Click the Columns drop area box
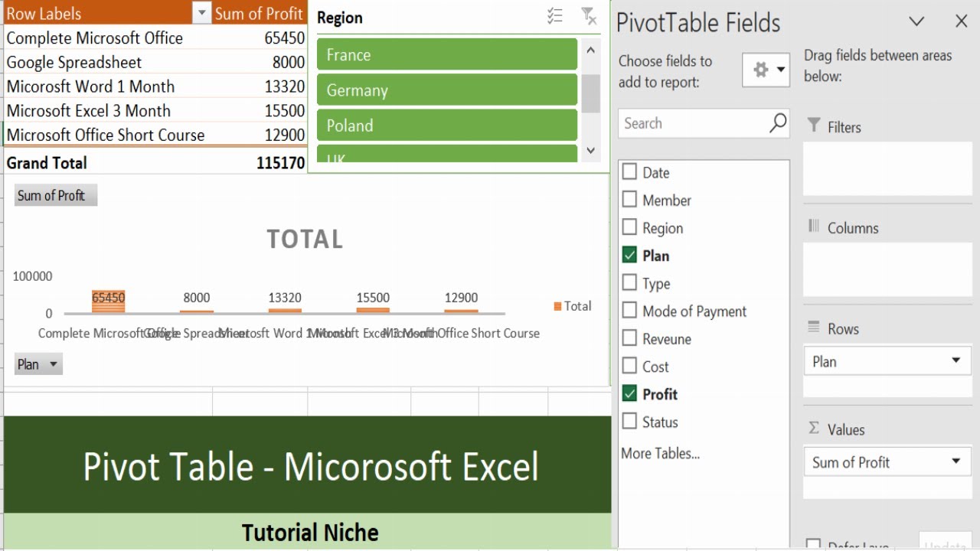 (x=887, y=270)
